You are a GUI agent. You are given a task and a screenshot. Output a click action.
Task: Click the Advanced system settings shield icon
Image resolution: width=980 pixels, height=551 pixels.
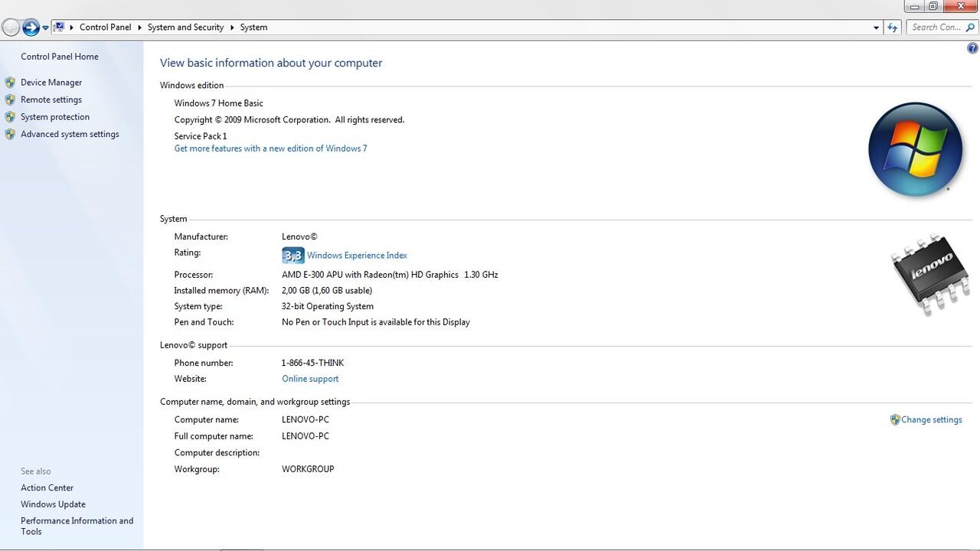click(10, 134)
